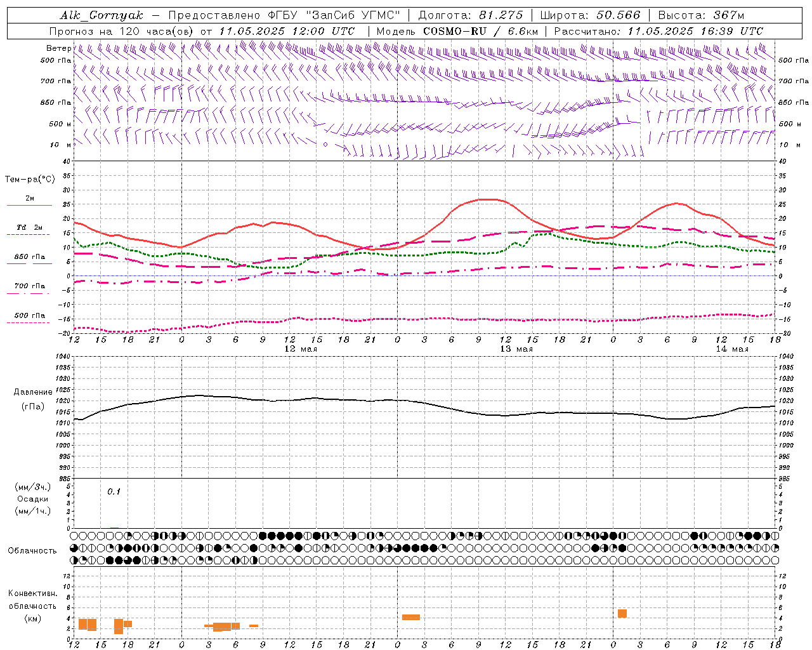This screenshot has width=812, height=650.
Task: Click 'Рассчитано: 11.05.2025 16:39 UTC' timestamp
Action: pyautogui.click(x=658, y=31)
